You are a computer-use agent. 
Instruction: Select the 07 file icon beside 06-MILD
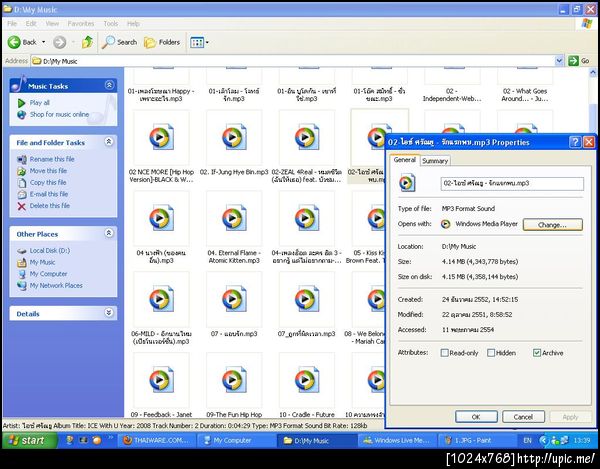tap(234, 299)
